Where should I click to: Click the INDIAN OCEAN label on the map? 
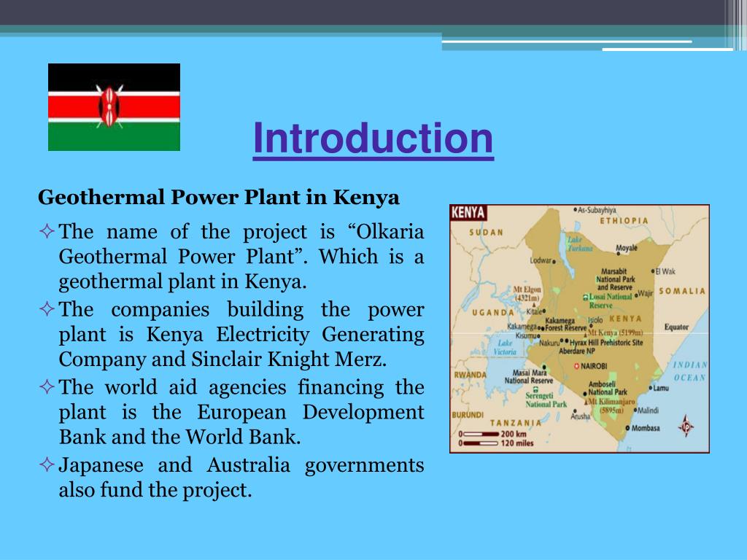coord(690,371)
